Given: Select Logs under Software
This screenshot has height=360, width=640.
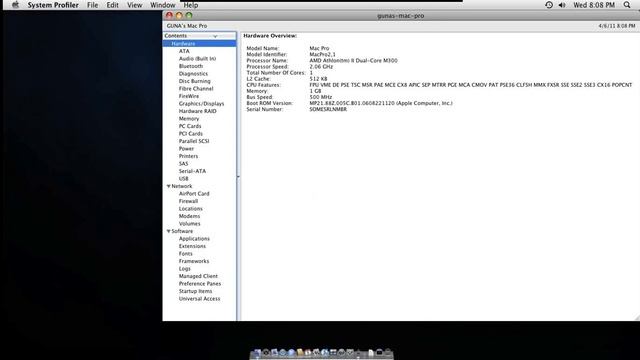Looking at the screenshot, I should [184, 269].
